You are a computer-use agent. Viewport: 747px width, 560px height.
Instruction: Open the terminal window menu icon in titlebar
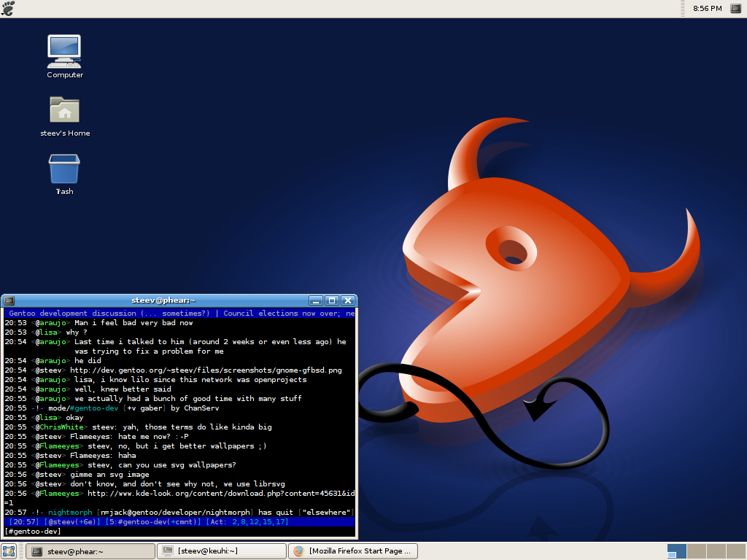[9, 300]
